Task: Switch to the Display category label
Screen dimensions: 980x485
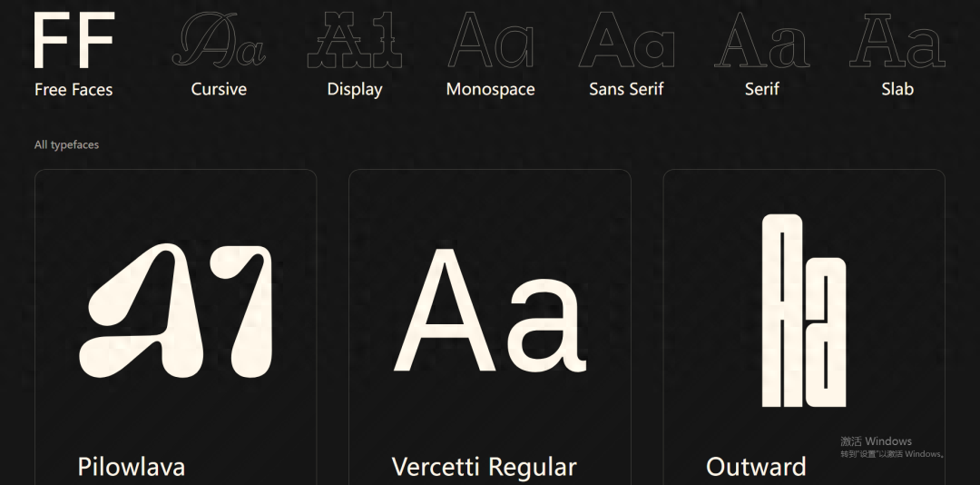Action: (x=355, y=89)
